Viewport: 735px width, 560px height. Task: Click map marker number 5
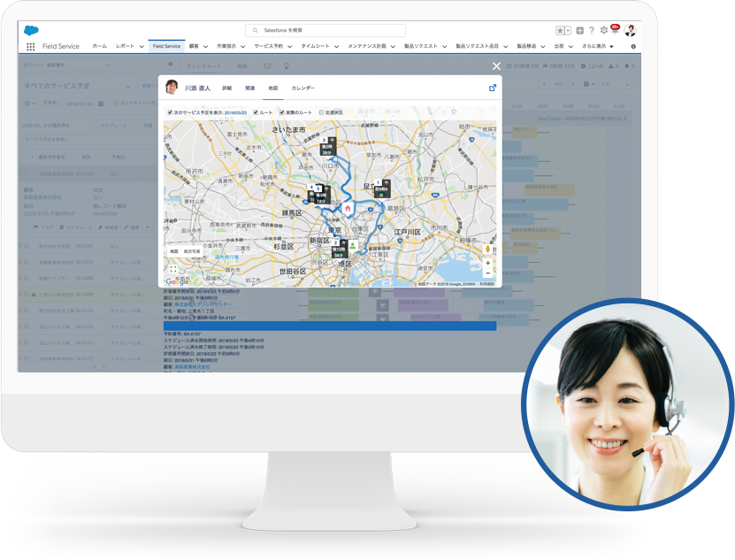(x=322, y=196)
